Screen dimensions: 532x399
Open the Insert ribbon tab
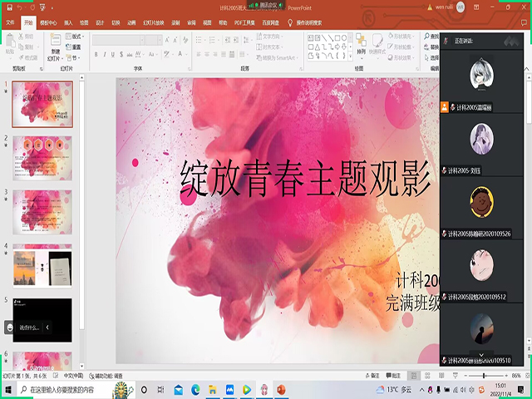click(68, 24)
